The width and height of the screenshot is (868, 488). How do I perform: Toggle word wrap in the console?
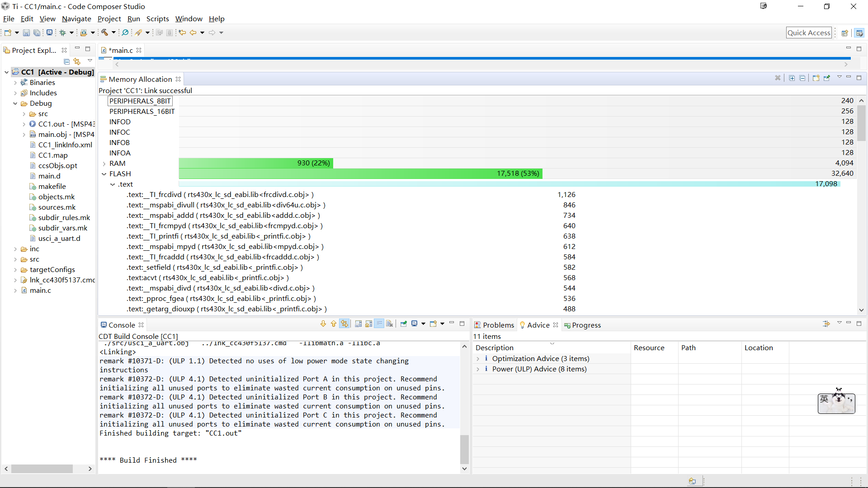[x=379, y=324]
